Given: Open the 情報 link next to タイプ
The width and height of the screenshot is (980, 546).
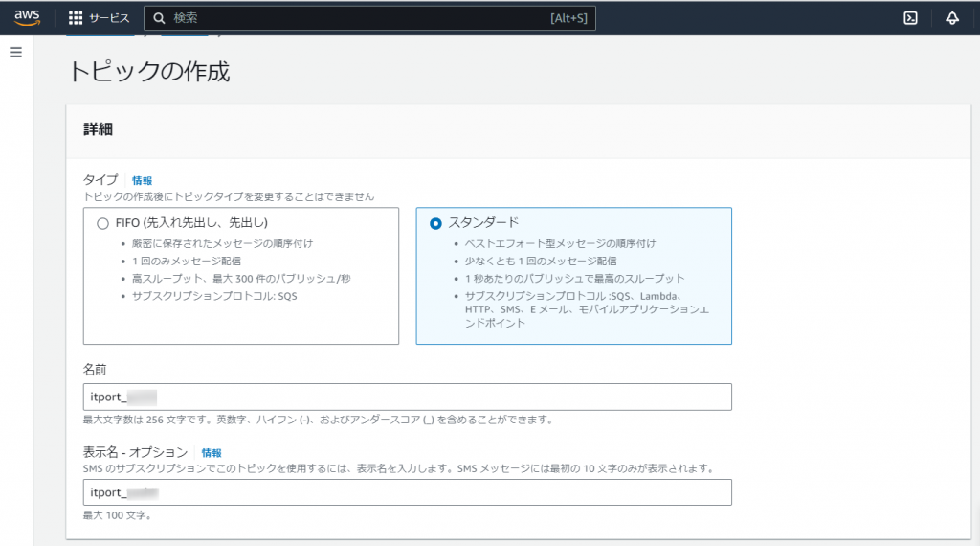Looking at the screenshot, I should pos(142,180).
